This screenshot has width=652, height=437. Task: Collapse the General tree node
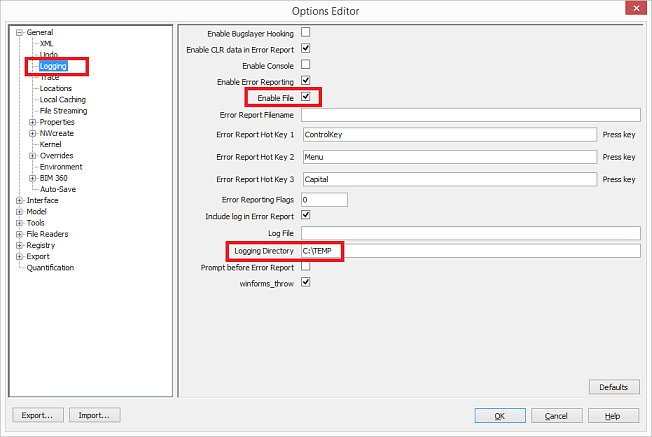pos(19,32)
